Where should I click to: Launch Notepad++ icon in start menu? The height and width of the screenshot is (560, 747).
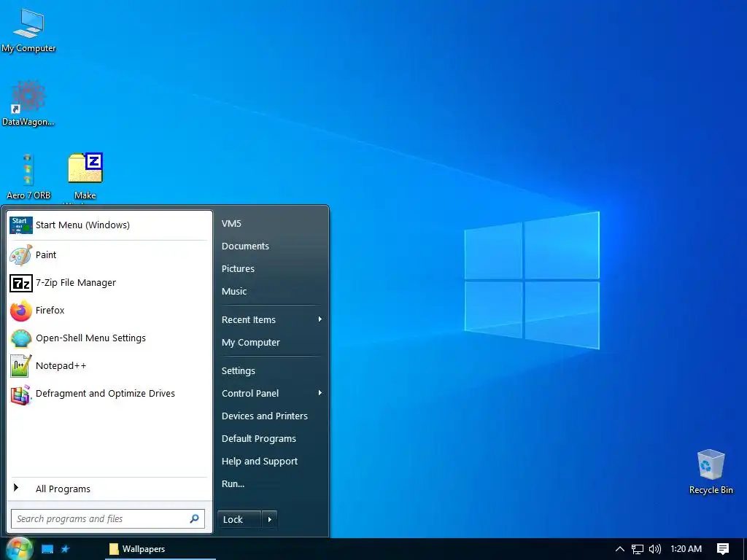click(x=21, y=366)
